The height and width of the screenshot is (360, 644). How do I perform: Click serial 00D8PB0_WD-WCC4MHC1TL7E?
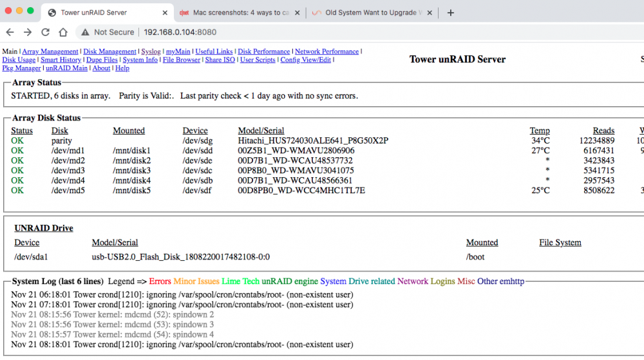pyautogui.click(x=301, y=191)
